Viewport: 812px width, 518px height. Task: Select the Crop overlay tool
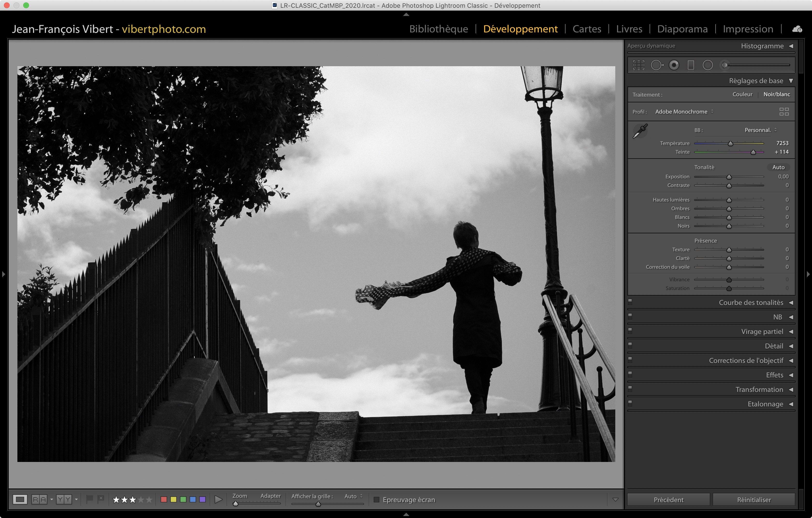point(638,65)
